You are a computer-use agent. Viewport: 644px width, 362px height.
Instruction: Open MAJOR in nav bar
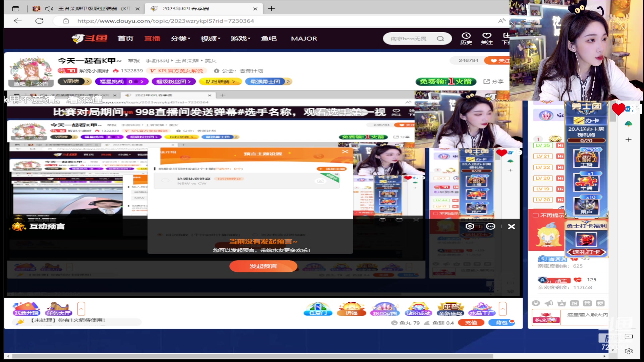304,39
